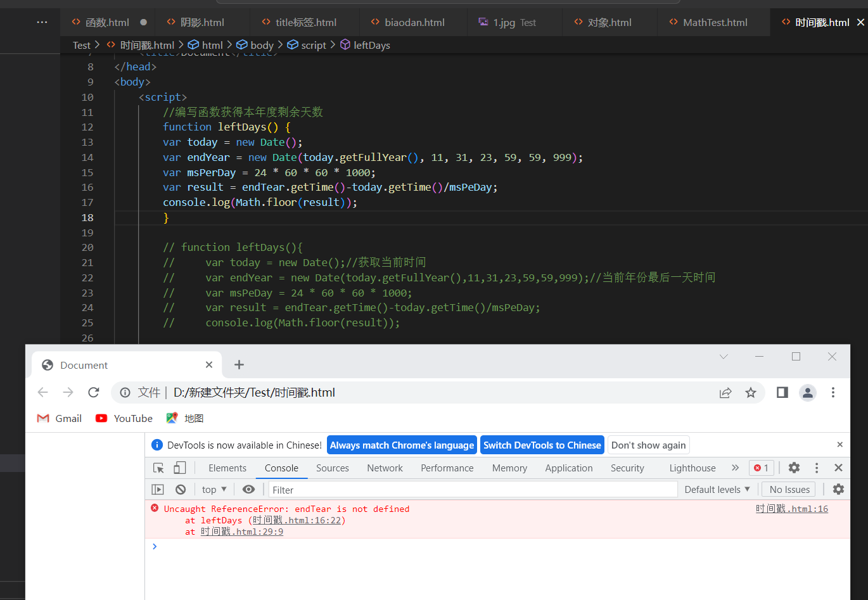This screenshot has width=868, height=600.
Task: Open the html breadcrumb symbol
Action: coord(212,45)
